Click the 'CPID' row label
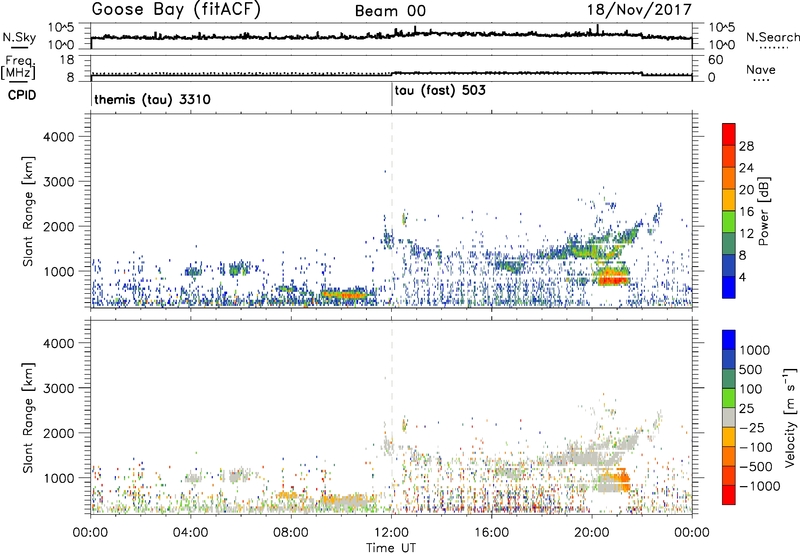Image resolution: width=800 pixels, height=554 pixels. 22,95
